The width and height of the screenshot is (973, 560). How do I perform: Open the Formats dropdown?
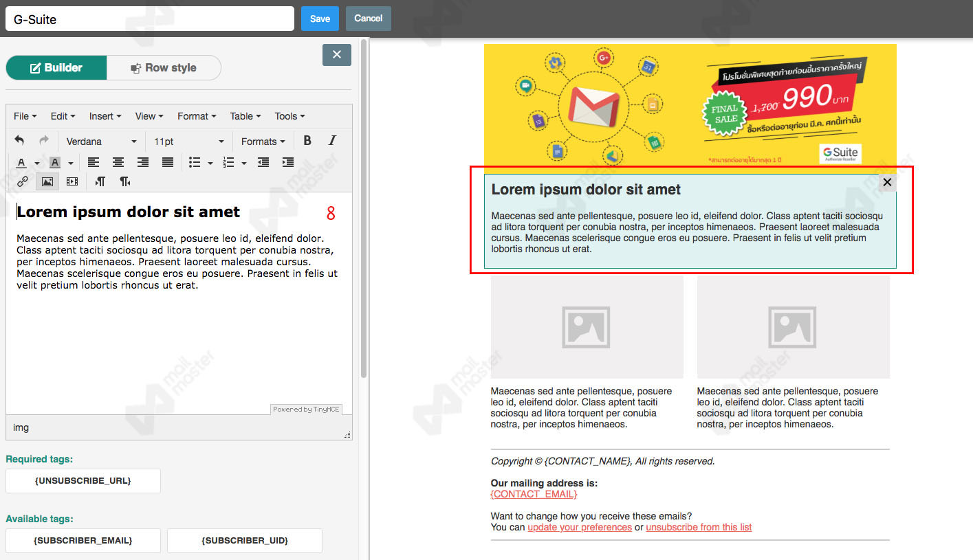click(x=263, y=141)
